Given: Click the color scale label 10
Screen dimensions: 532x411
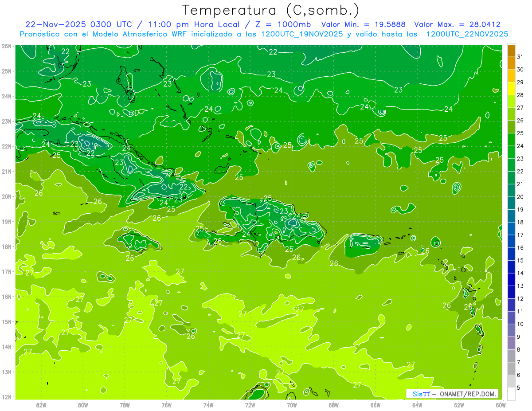Looking at the screenshot, I should pos(520,324).
